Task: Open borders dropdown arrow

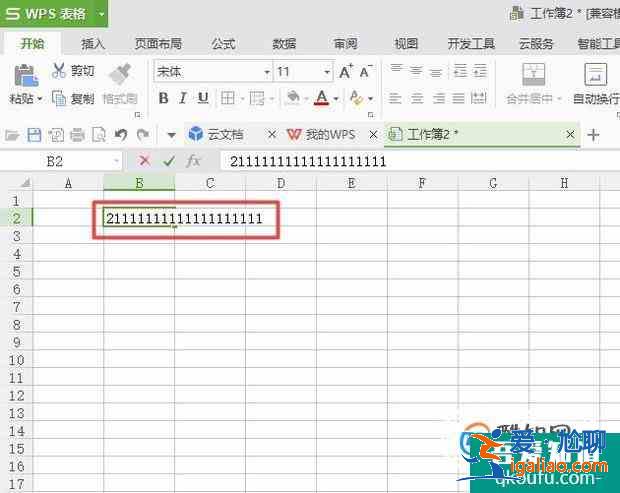Action: 242,98
